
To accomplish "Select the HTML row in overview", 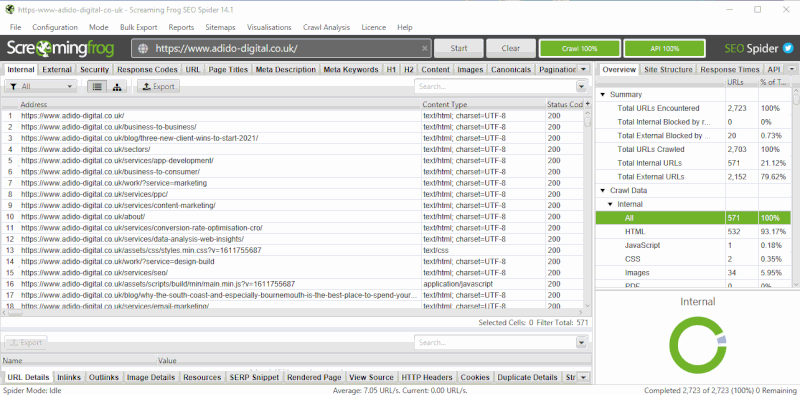I will coord(693,232).
